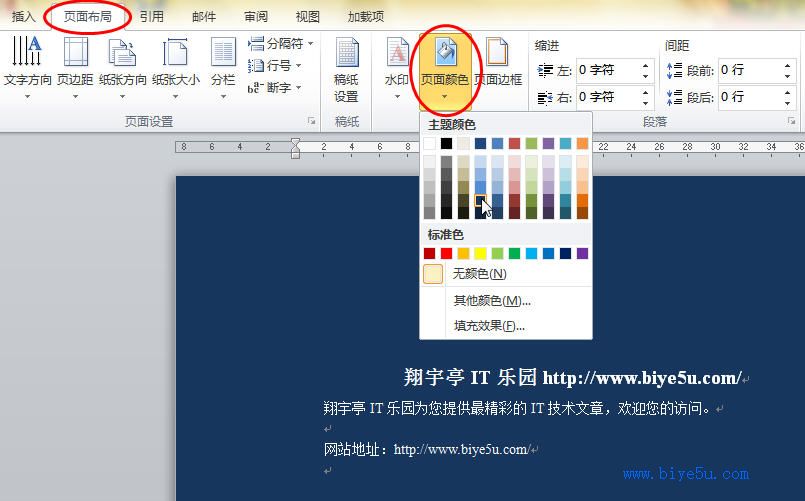
Task: Pick the light blue standard color
Action: point(531,253)
